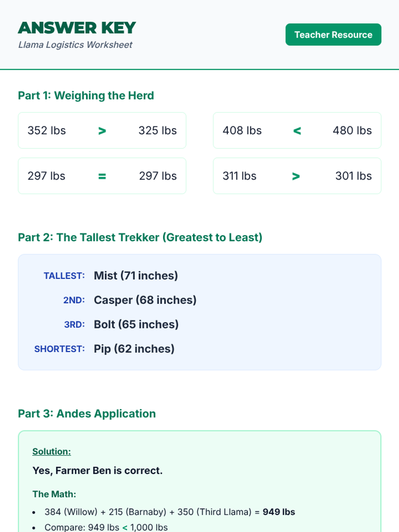This screenshot has width=399, height=532.
Task: Click the underlined Solution: label
Action: coord(52,452)
